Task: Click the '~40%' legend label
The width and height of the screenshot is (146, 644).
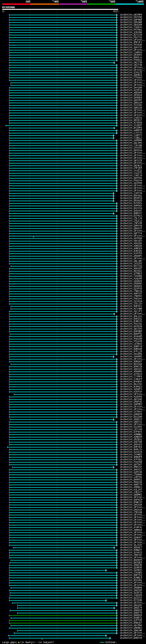Action: click(x=55, y=2)
